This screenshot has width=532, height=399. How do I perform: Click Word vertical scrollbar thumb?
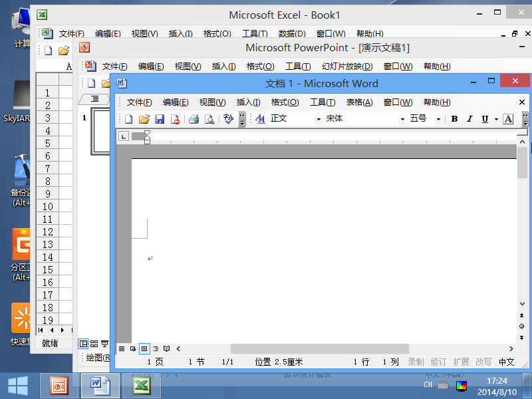coord(522,163)
